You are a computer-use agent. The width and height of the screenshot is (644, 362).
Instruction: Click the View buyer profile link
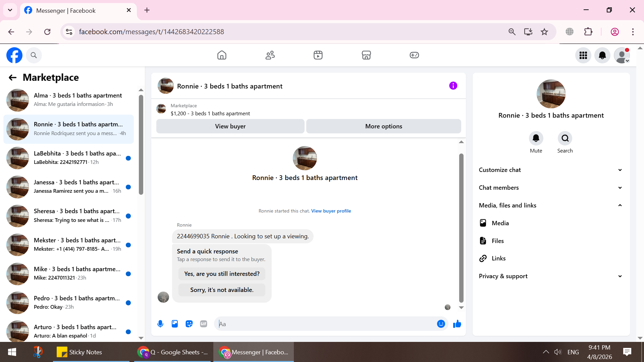point(331,211)
